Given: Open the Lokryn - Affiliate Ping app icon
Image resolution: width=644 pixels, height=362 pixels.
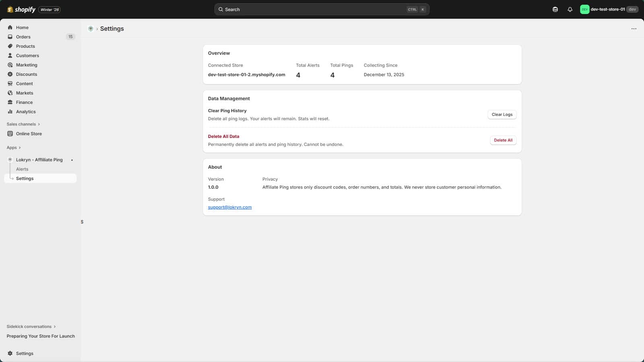Looking at the screenshot, I should (x=9, y=160).
